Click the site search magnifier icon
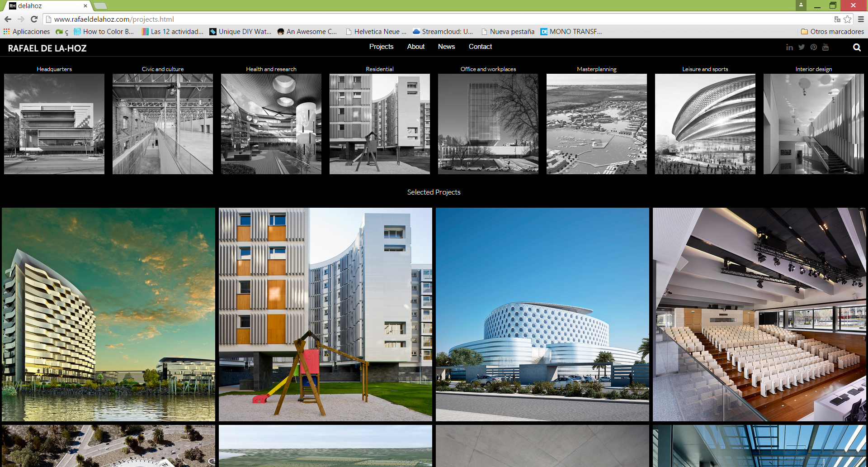This screenshot has height=467, width=868. click(857, 48)
